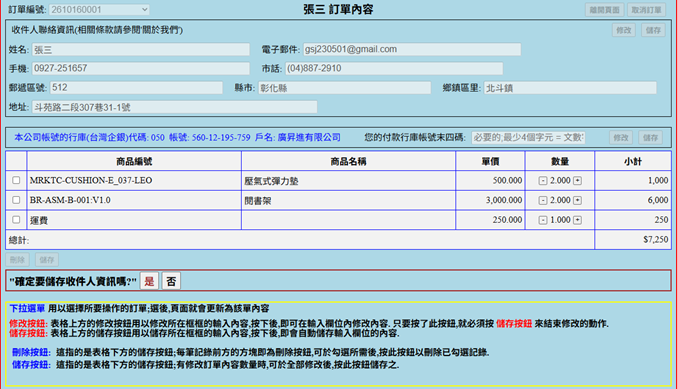Open the order number dropdown 2610160001
This screenshot has width=678, height=389.
[99, 10]
